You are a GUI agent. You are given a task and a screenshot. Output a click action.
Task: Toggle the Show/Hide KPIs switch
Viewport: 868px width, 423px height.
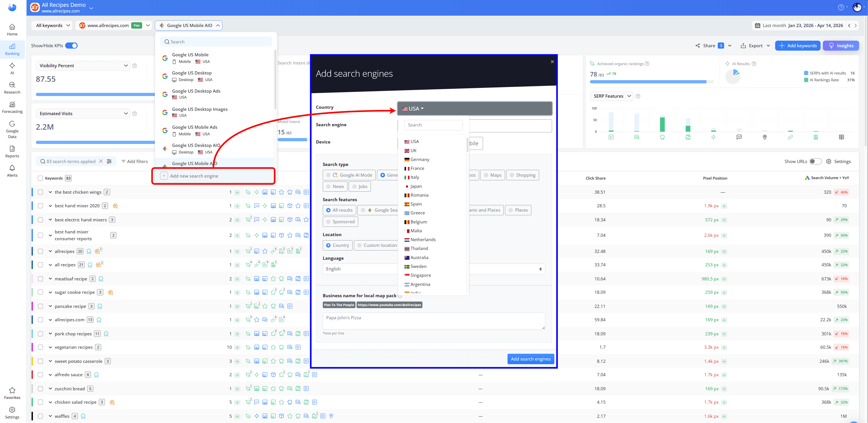coord(71,45)
